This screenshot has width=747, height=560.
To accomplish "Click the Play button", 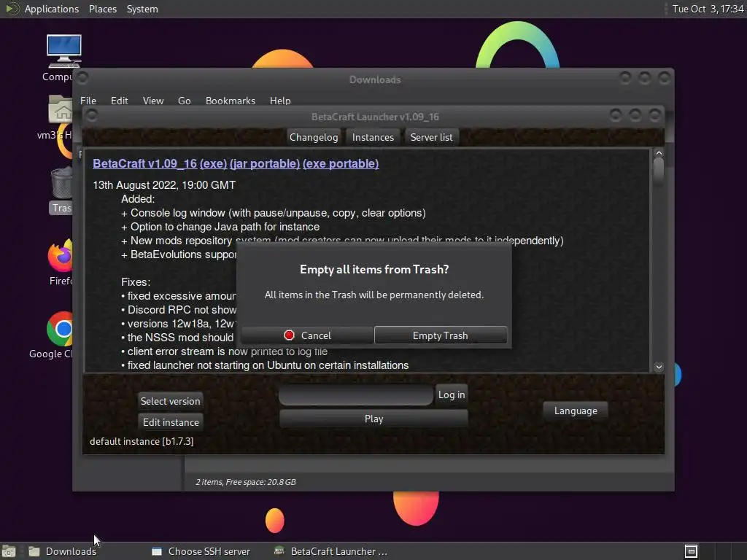I will click(374, 419).
